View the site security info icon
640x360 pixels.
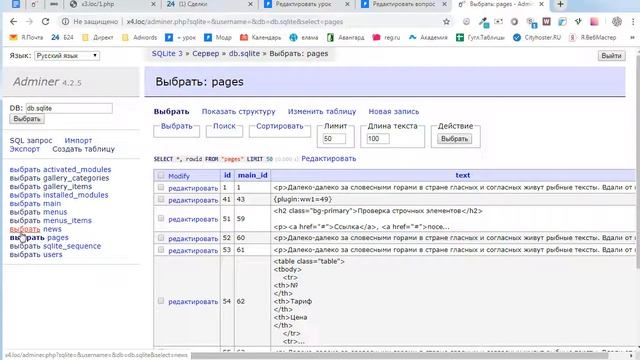tap(65, 22)
